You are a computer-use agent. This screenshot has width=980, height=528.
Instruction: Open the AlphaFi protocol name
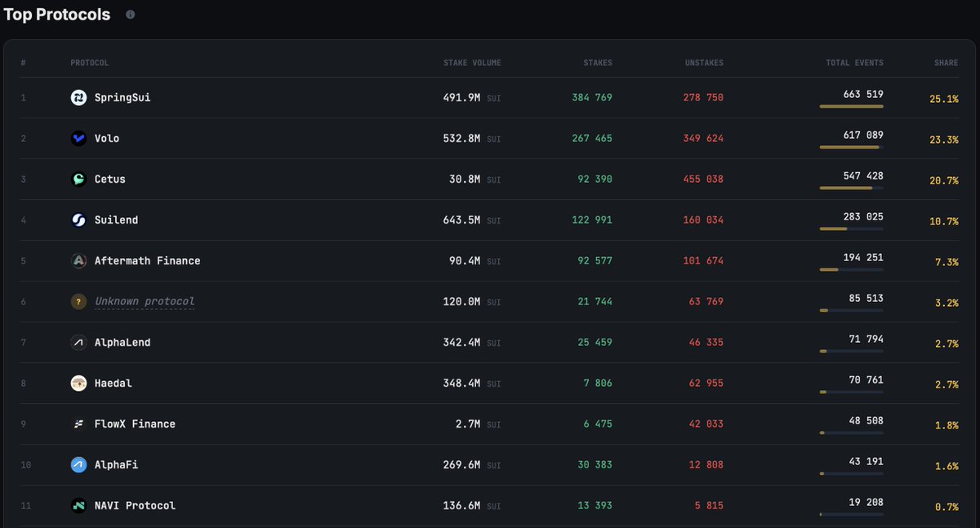pyautogui.click(x=116, y=465)
